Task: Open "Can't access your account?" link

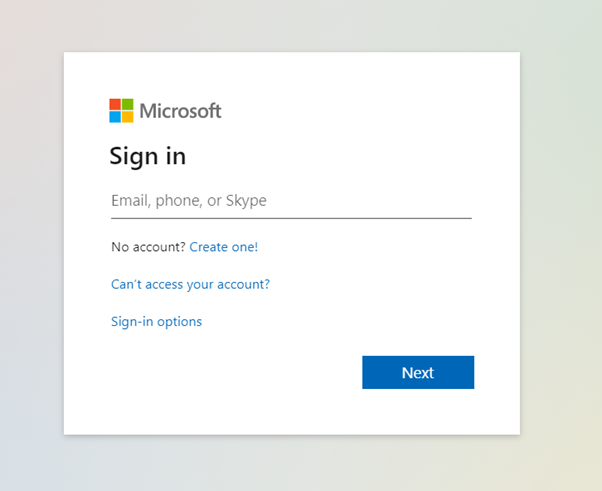Action: [190, 284]
